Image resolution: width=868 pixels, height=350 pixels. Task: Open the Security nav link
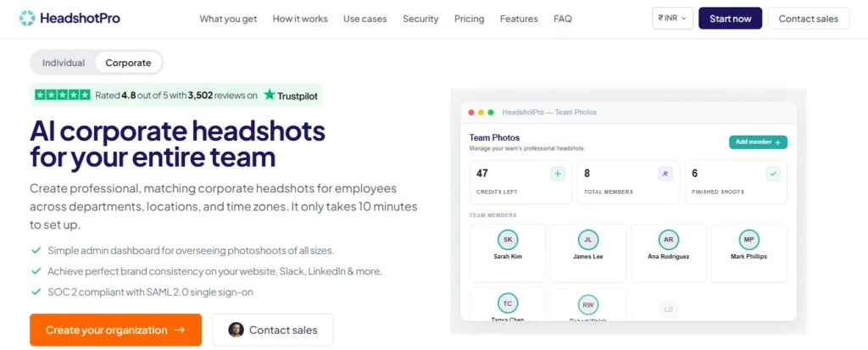click(x=420, y=19)
